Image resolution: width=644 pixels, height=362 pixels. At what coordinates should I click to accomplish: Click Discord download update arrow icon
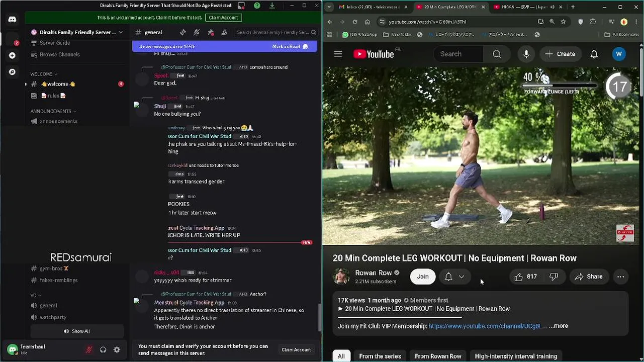click(272, 6)
